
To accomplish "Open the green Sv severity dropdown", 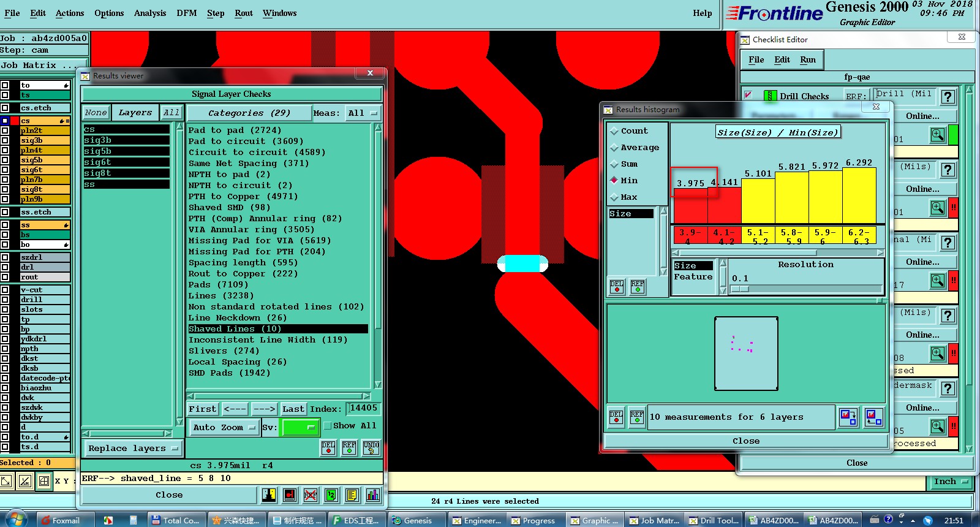I will click(299, 428).
